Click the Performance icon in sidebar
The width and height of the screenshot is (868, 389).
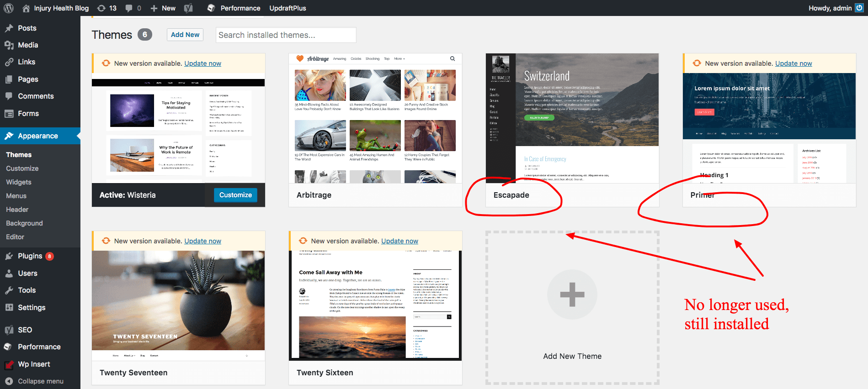coord(9,347)
